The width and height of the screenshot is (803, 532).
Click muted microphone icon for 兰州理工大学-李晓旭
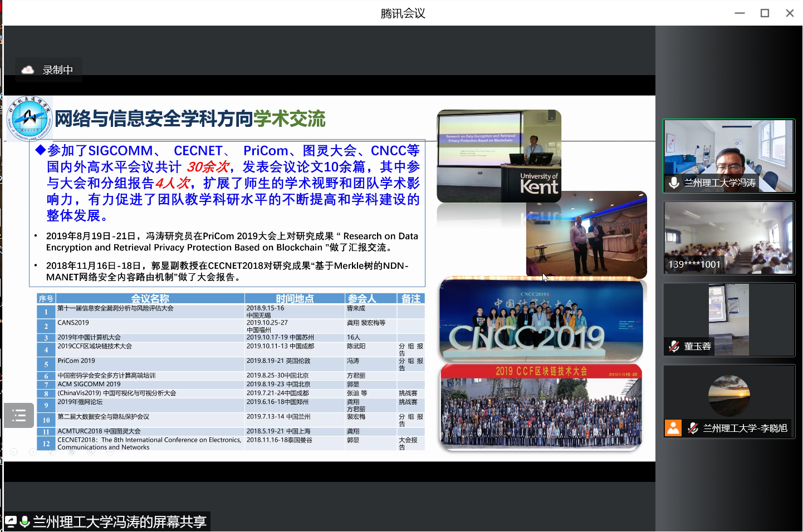(693, 428)
